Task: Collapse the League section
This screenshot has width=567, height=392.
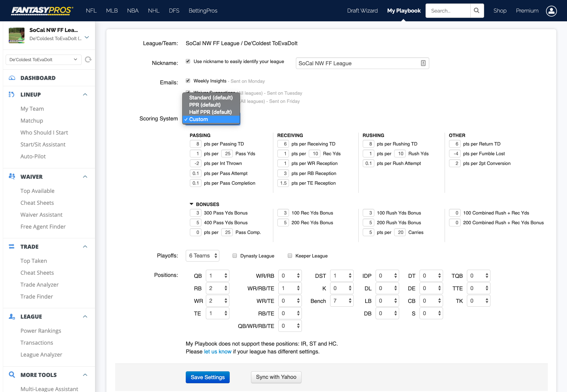Action: pos(85,317)
